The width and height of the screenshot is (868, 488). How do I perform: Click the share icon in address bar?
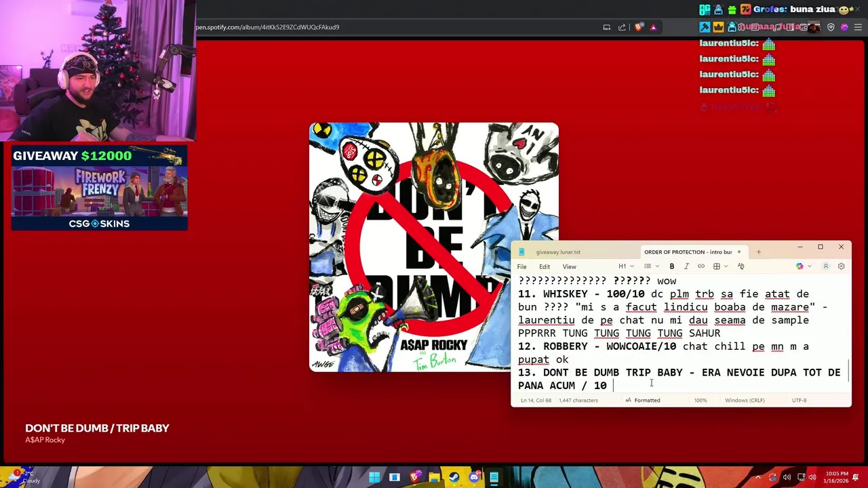point(622,27)
